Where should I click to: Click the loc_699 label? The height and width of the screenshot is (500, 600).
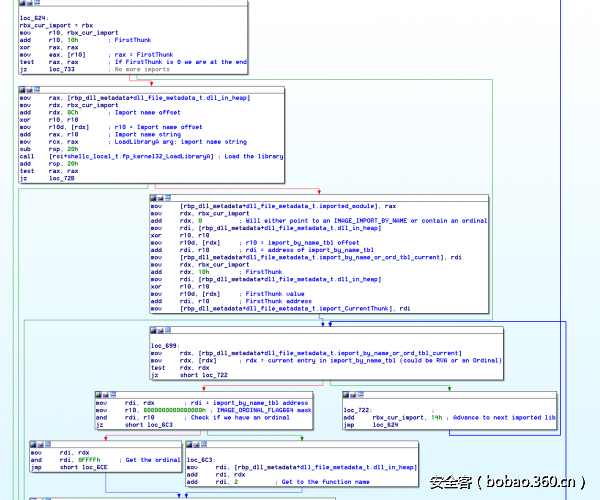click(x=162, y=345)
